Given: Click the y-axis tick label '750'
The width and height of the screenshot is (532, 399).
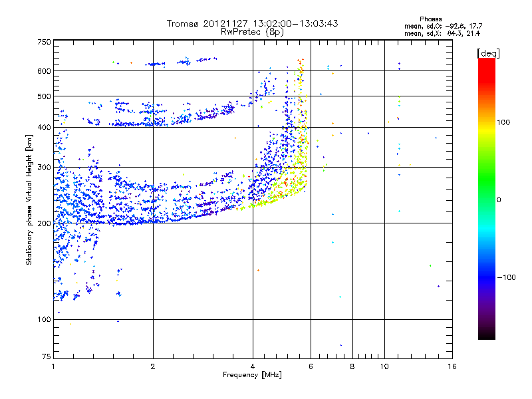Looking at the screenshot, I should (44, 42).
